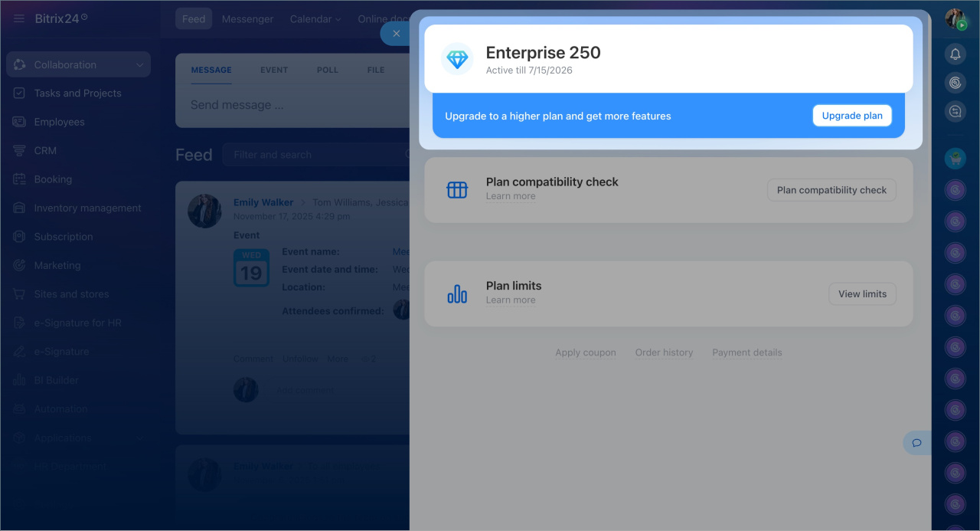This screenshot has width=980, height=531.
Task: Collapse the Collaboration menu section
Action: click(x=139, y=65)
